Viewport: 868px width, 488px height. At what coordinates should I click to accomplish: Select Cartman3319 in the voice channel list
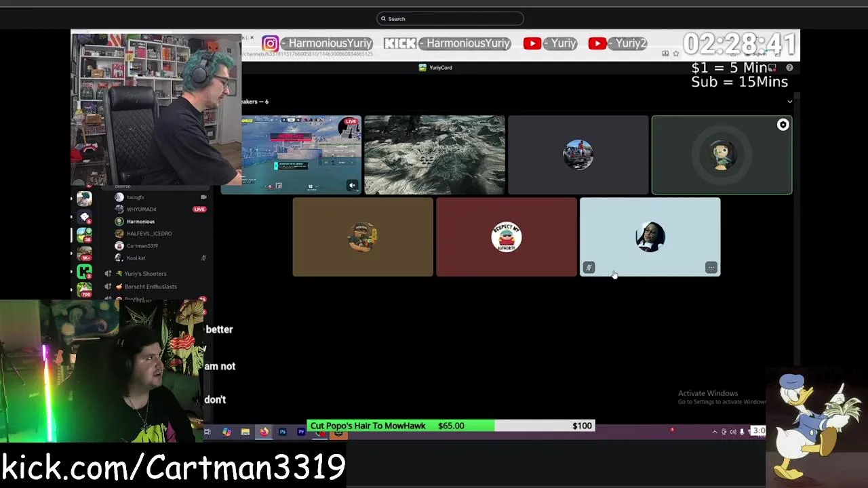pyautogui.click(x=142, y=246)
